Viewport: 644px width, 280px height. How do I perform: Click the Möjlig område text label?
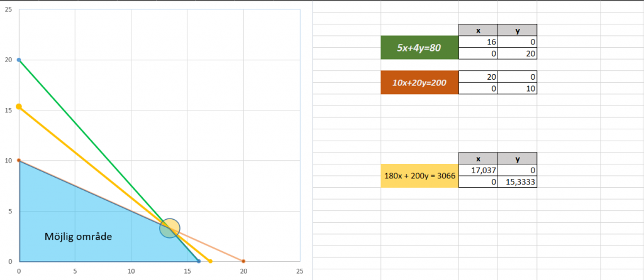click(x=79, y=237)
